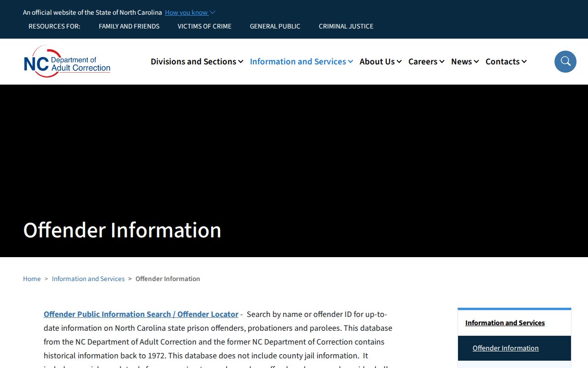Open Criminal Justice resources
The width and height of the screenshot is (588, 368).
point(346,26)
